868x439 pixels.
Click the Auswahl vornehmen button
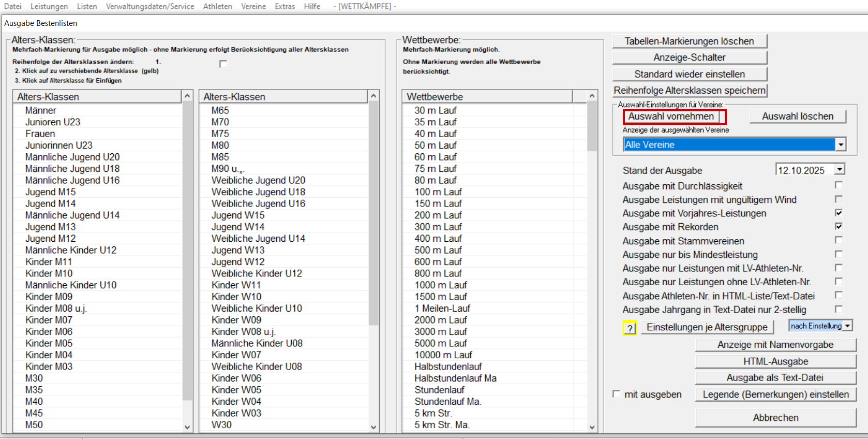point(671,116)
